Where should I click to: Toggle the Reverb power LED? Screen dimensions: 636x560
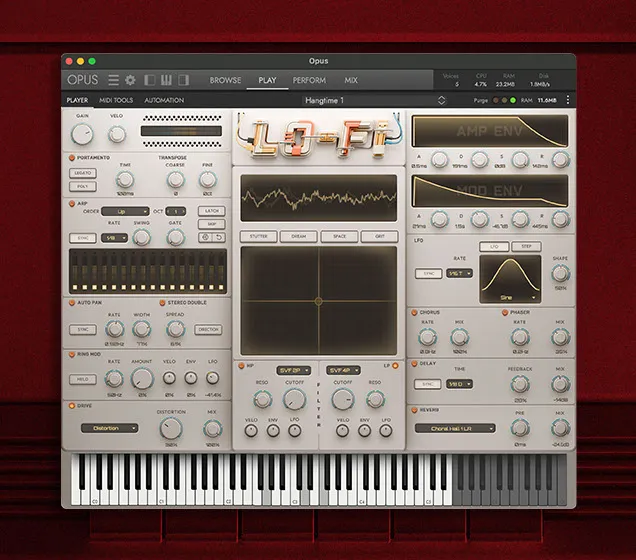414,410
